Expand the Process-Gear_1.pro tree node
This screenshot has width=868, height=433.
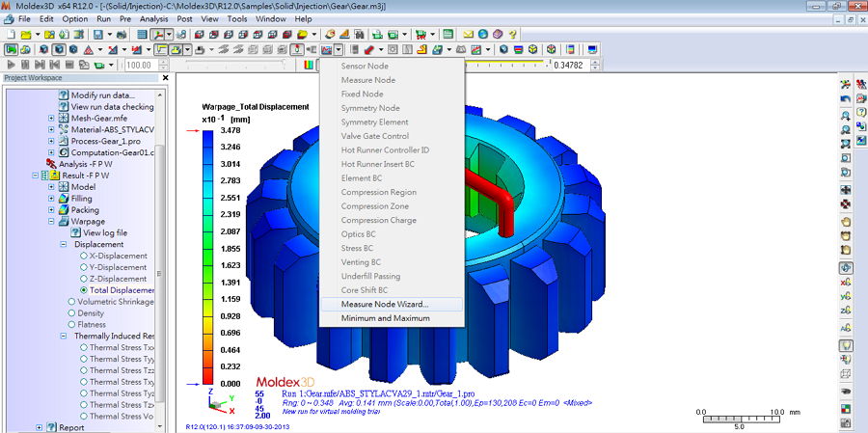pos(51,141)
